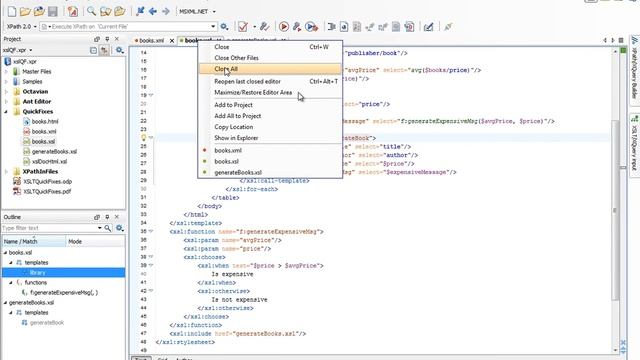The width and height of the screenshot is (640, 360).
Task: Click the toolbar pencil-and-check icon
Action: point(428,27)
